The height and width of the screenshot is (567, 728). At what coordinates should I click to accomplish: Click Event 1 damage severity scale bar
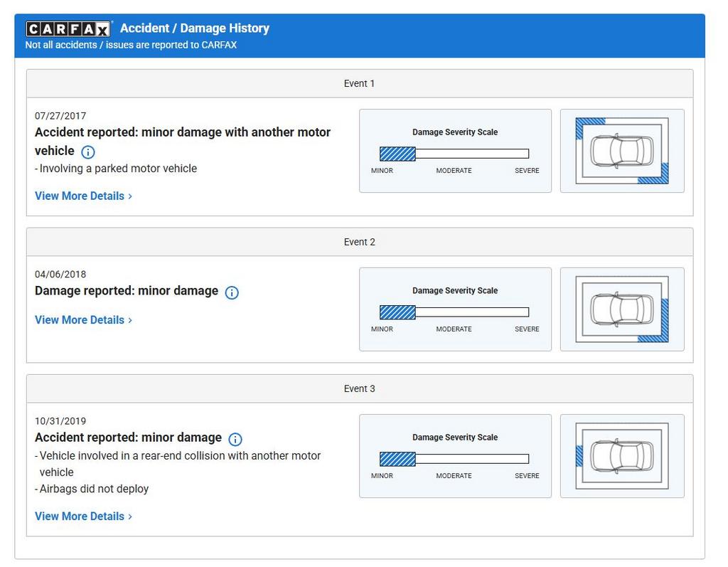tap(454, 154)
